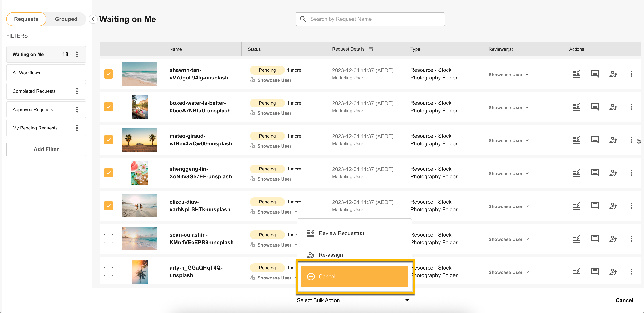
Task: Open comments for boxed-water-is-better request
Action: (x=595, y=107)
